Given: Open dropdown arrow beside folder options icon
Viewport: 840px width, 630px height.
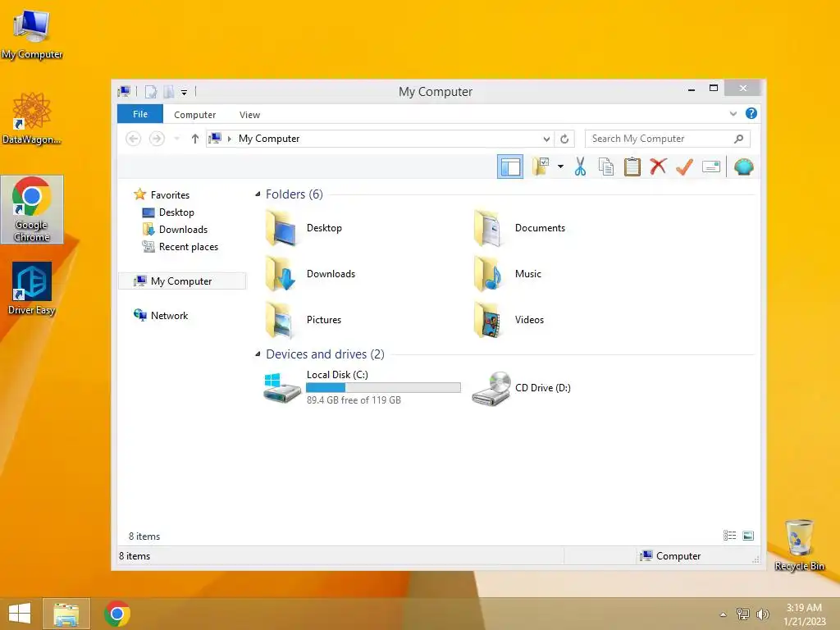Looking at the screenshot, I should click(560, 167).
